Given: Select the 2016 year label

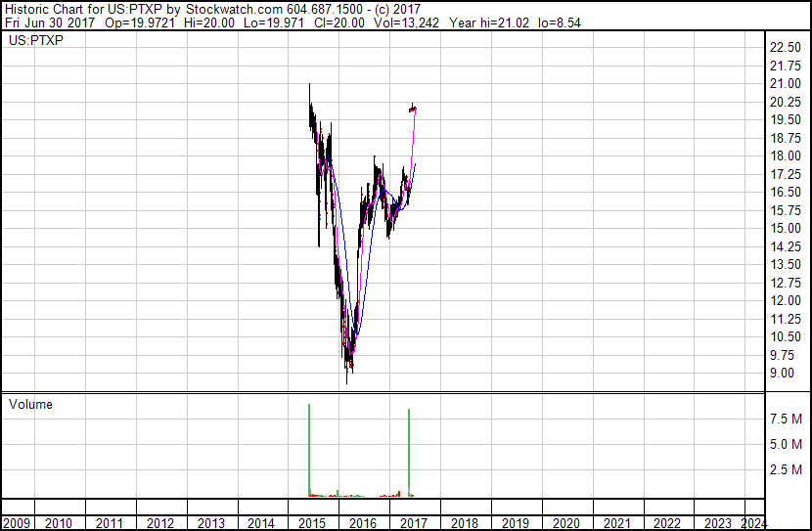Looking at the screenshot, I should pos(363,523).
